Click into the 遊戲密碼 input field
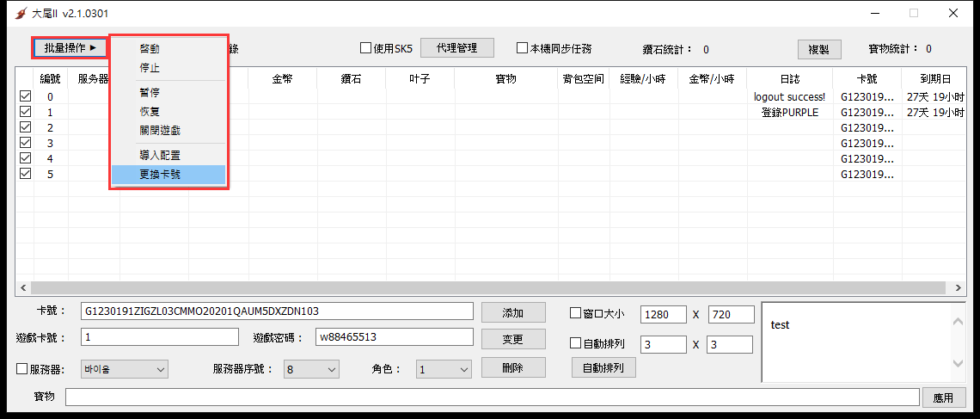The width and height of the screenshot is (980, 419). click(x=394, y=336)
